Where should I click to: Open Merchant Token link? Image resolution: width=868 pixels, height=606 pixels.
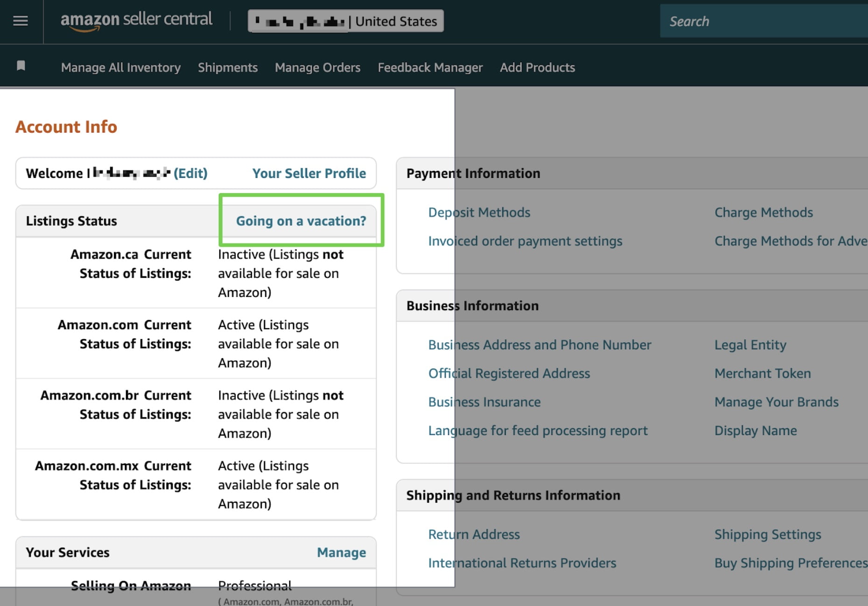tap(763, 373)
